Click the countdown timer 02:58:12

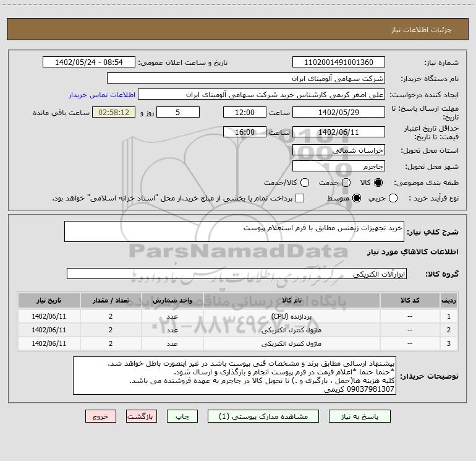click(114, 112)
